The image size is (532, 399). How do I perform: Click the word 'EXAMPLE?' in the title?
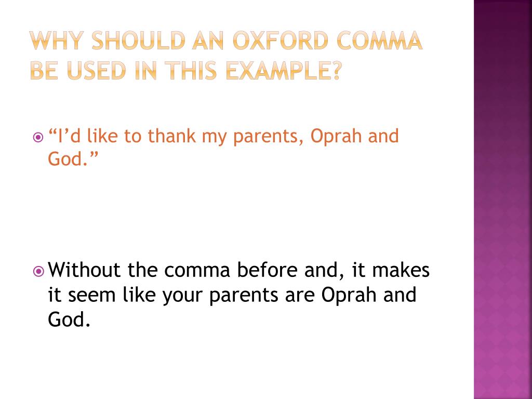pyautogui.click(x=283, y=71)
